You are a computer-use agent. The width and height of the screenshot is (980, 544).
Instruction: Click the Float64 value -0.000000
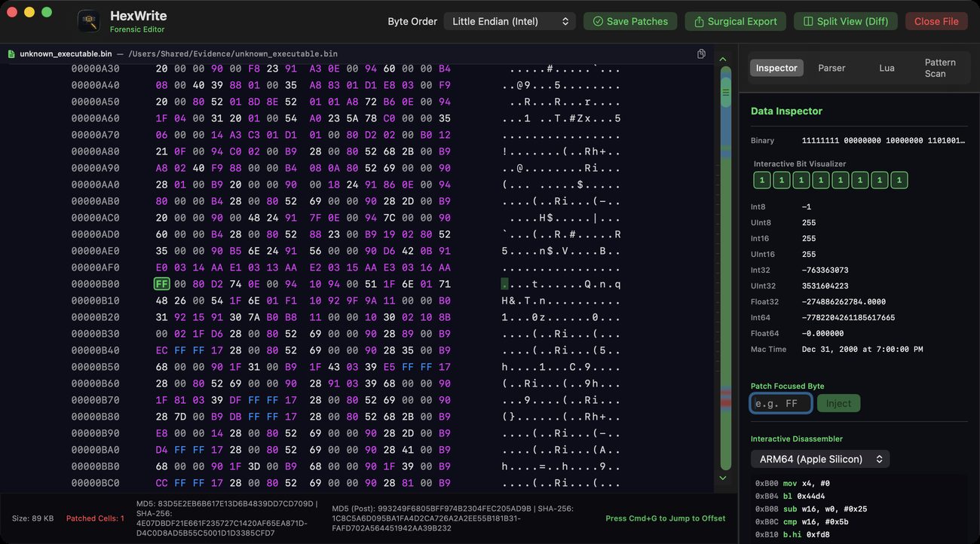tap(823, 333)
